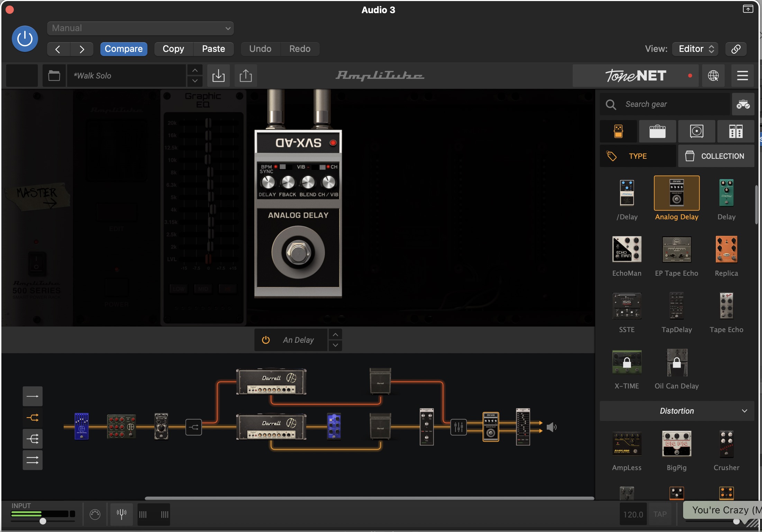
Task: Open the custom shop gear icon
Action: tap(743, 104)
